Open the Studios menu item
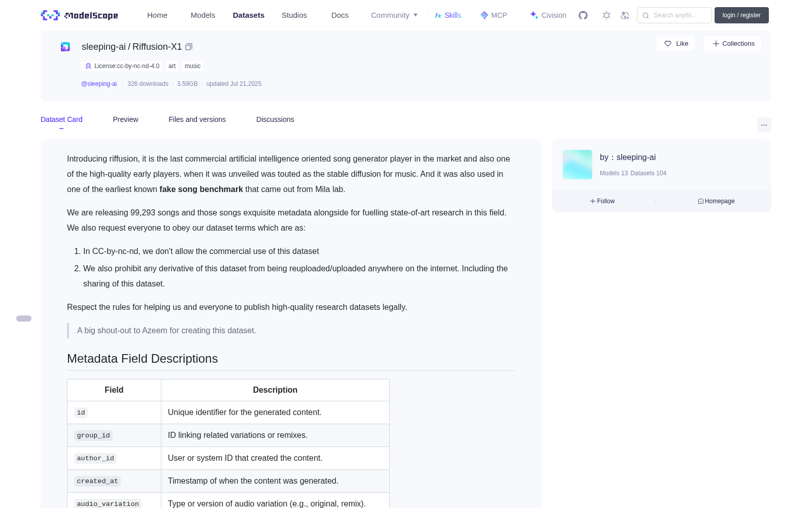This screenshot has height=508, width=812. [294, 15]
